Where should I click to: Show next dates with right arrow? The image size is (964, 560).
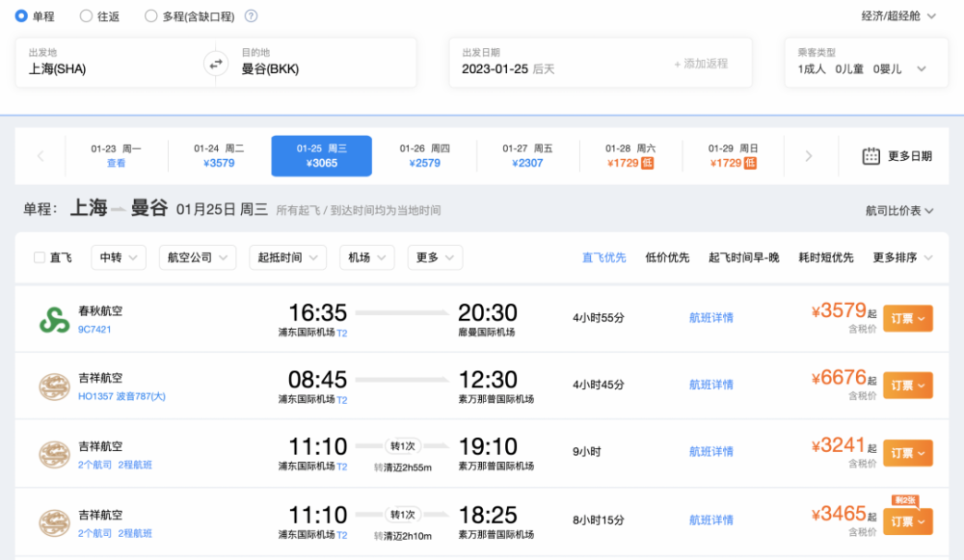[x=809, y=156]
